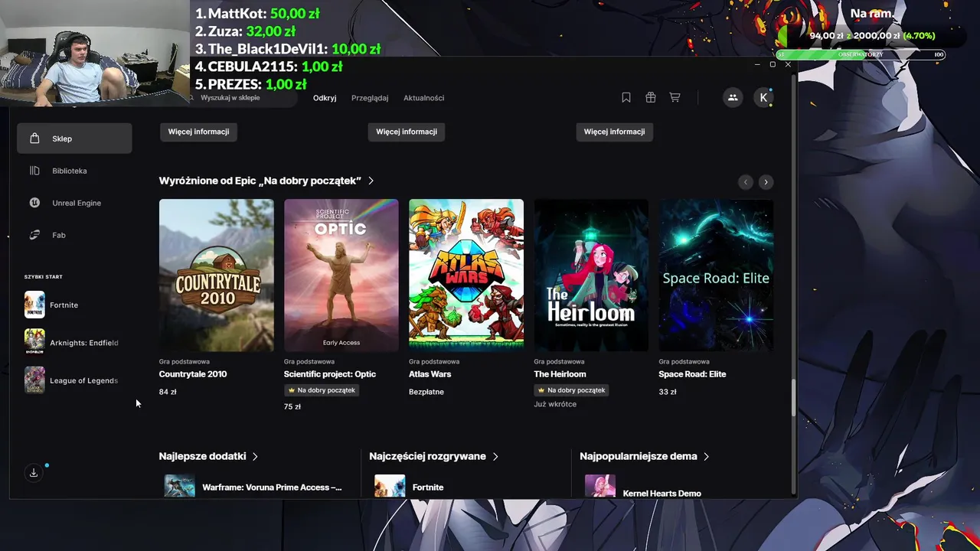
Task: Click the 75 zł price text
Action: coord(292,407)
